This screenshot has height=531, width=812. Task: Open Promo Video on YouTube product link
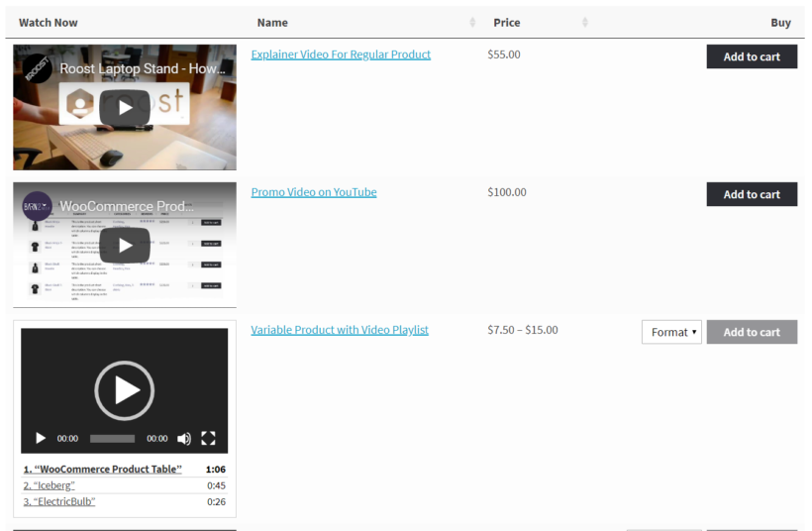(314, 192)
